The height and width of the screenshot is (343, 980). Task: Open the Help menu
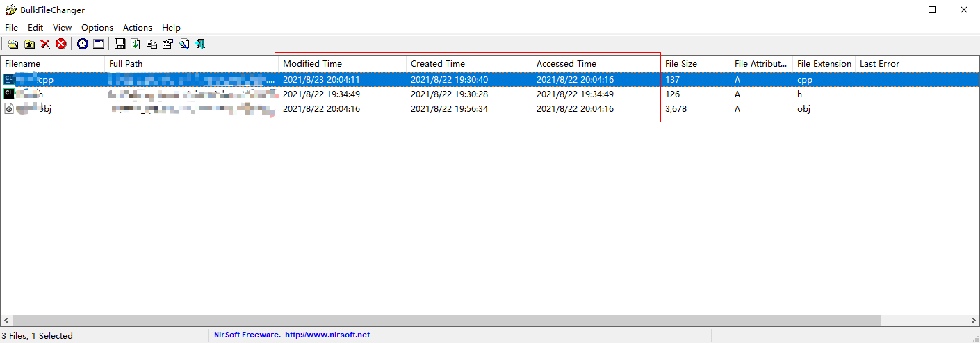click(171, 28)
